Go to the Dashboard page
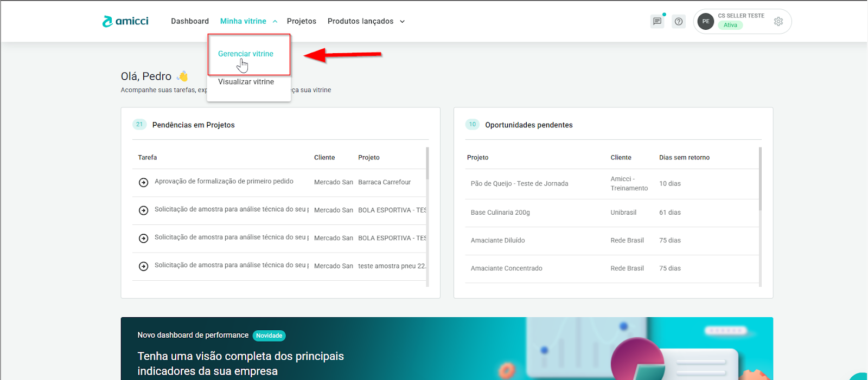This screenshot has width=868, height=380. [190, 21]
